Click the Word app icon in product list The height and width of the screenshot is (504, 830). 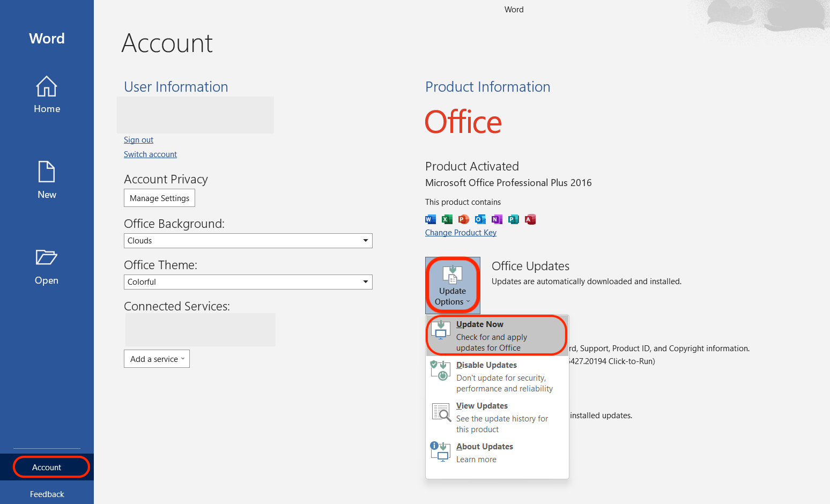tap(431, 219)
